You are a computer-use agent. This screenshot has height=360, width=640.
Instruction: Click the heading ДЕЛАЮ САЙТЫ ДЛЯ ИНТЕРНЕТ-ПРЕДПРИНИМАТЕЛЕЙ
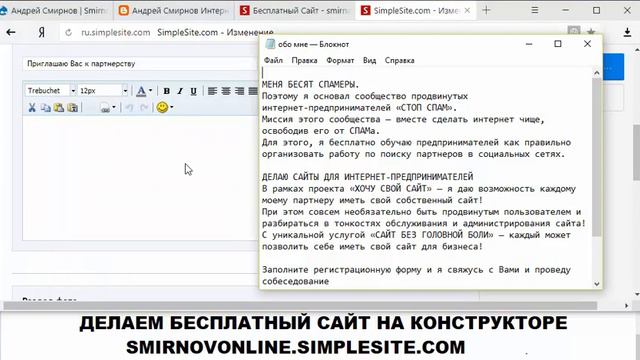tap(367, 177)
